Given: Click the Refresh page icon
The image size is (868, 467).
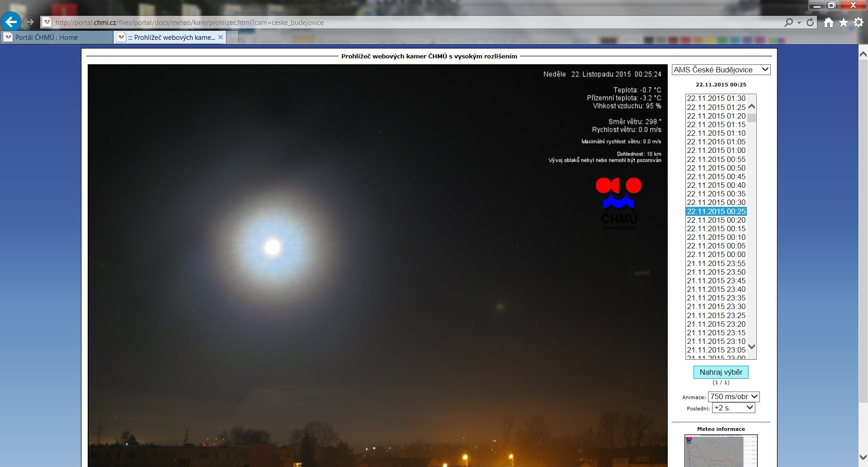Looking at the screenshot, I should [x=810, y=22].
